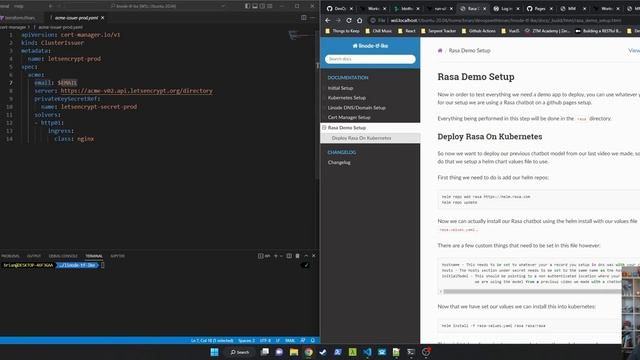
Task: Click the notifications bell in VS Code status bar
Action: click(x=313, y=340)
